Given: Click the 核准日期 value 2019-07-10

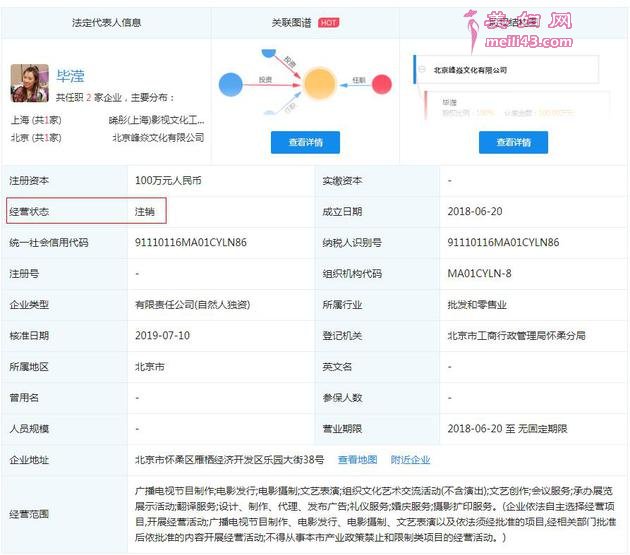Looking at the screenshot, I should (x=162, y=336).
